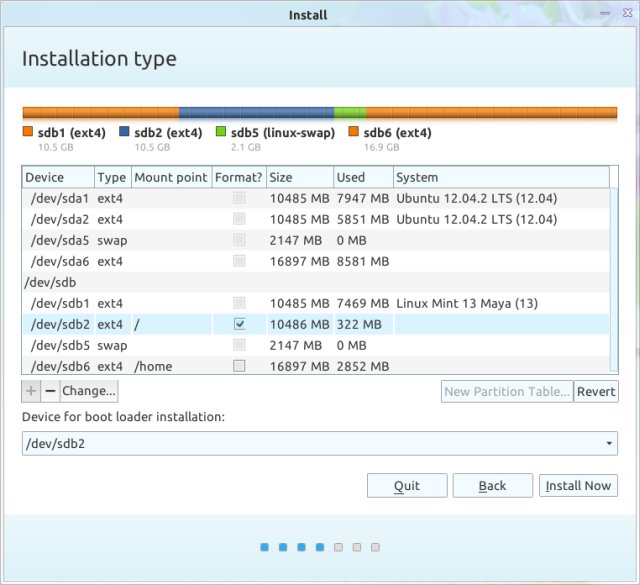The width and height of the screenshot is (640, 585).
Task: Click '5851 MB' used value
Action: [x=363, y=219]
